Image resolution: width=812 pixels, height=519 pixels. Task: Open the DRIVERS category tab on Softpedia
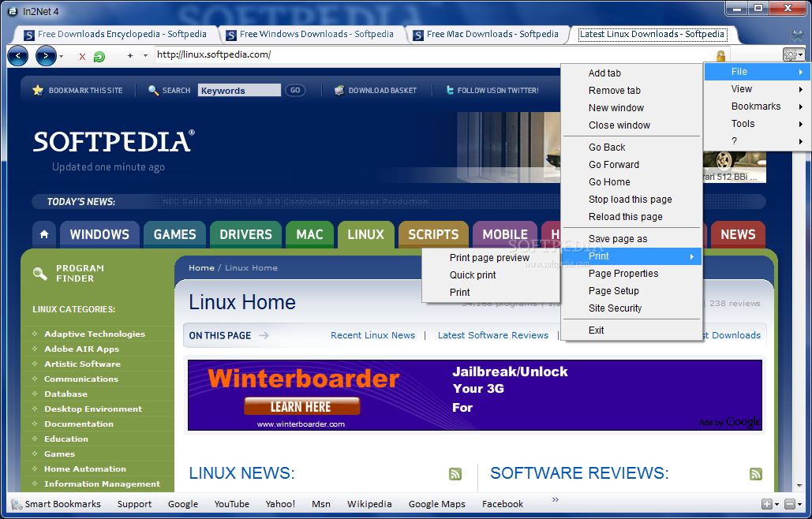245,234
